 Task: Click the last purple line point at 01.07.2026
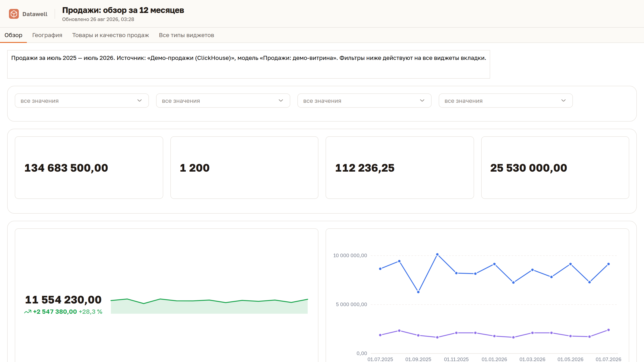pyautogui.click(x=608, y=330)
